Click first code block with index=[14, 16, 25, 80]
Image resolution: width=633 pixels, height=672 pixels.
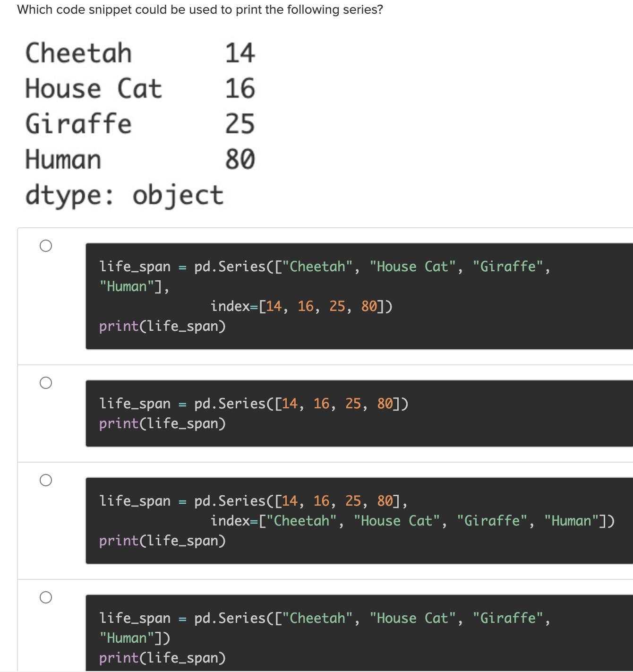[359, 296]
